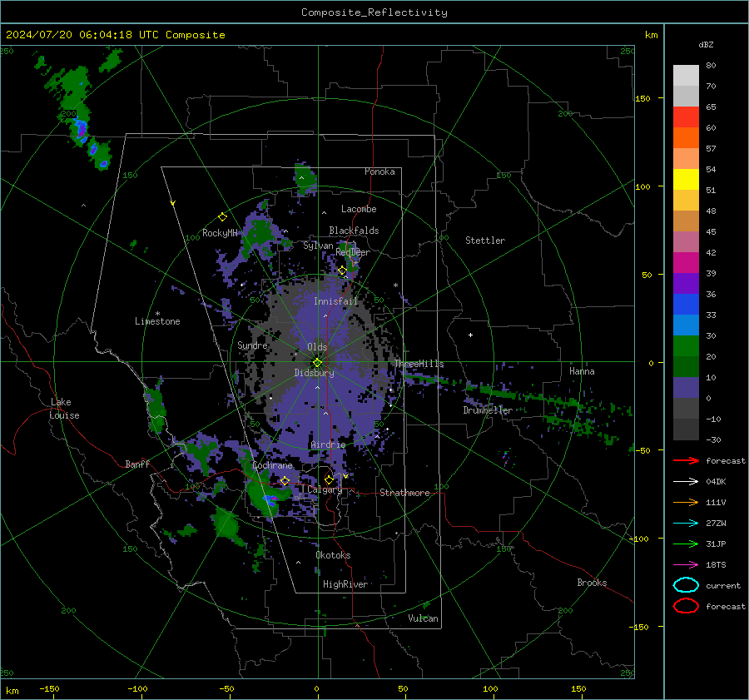749x700 pixels.
Task: Click the 18TS legend label
Action: coord(716,565)
